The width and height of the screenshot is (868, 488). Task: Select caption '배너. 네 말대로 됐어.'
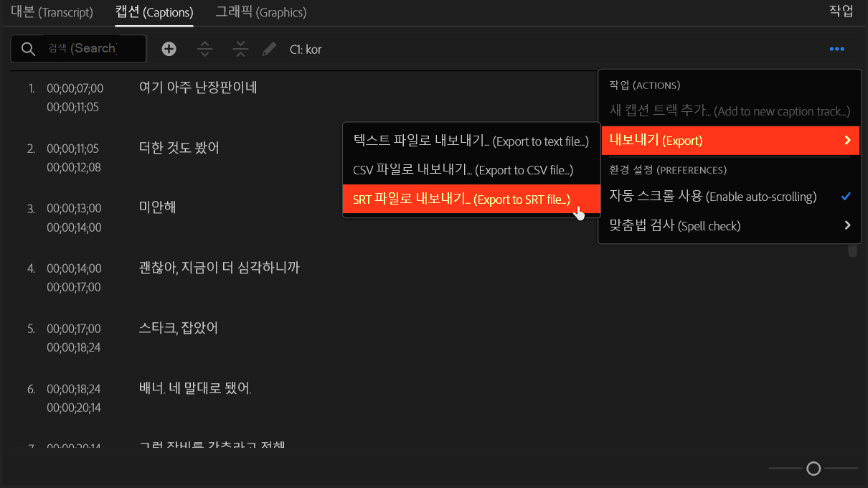195,388
